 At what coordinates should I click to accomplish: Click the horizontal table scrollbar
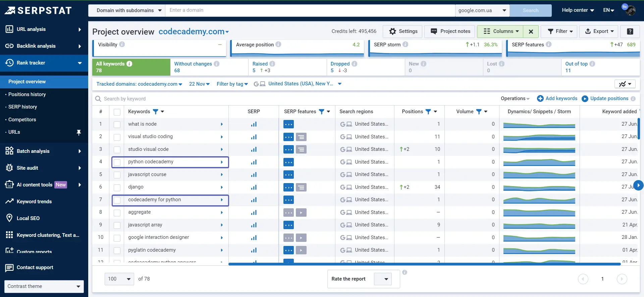point(424,264)
